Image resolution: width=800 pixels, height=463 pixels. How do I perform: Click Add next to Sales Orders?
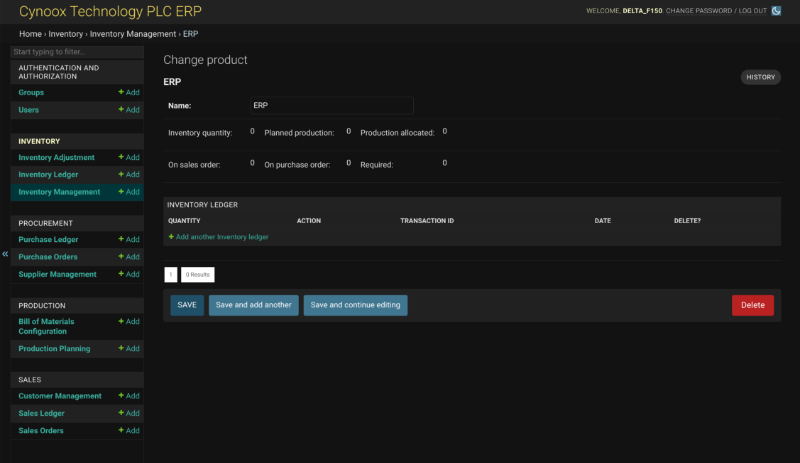[129, 431]
